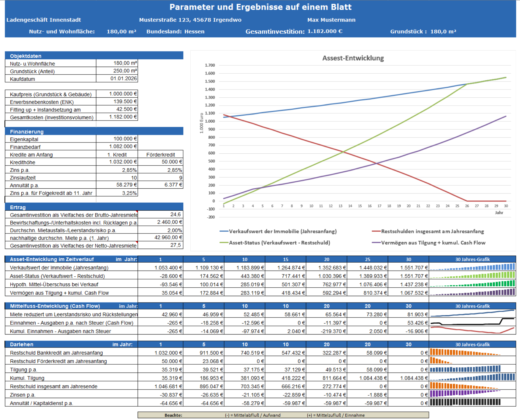The width and height of the screenshot is (520, 420).
Task: Select Restschuld am Jahresende value 1.046.681 €
Action: tap(161, 387)
